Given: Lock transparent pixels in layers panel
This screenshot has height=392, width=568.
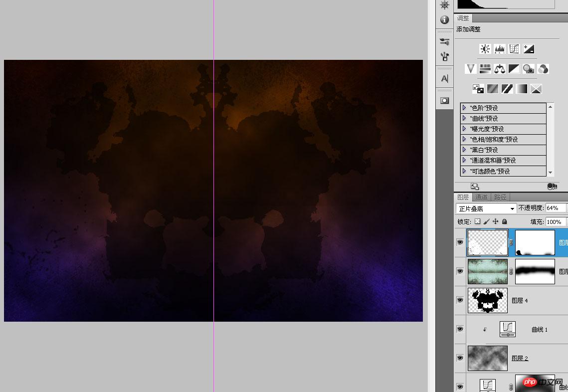Looking at the screenshot, I should [x=477, y=221].
